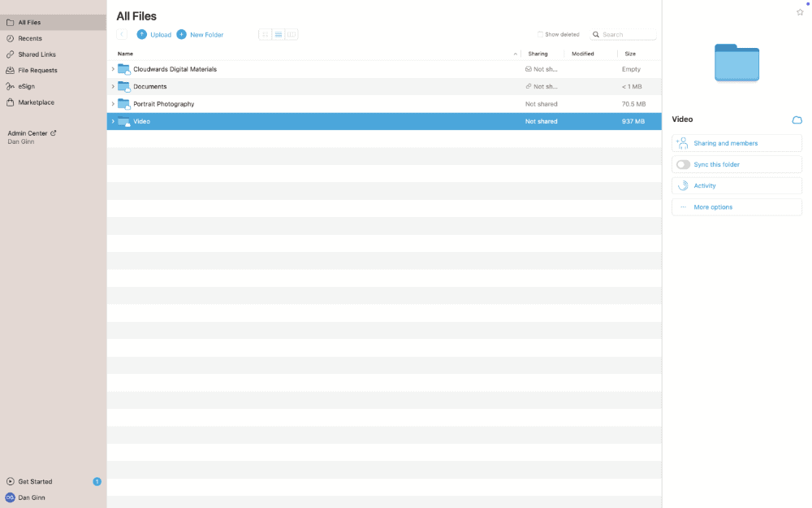Sort by the Name column header
This screenshot has width=812, height=508.
coord(126,54)
